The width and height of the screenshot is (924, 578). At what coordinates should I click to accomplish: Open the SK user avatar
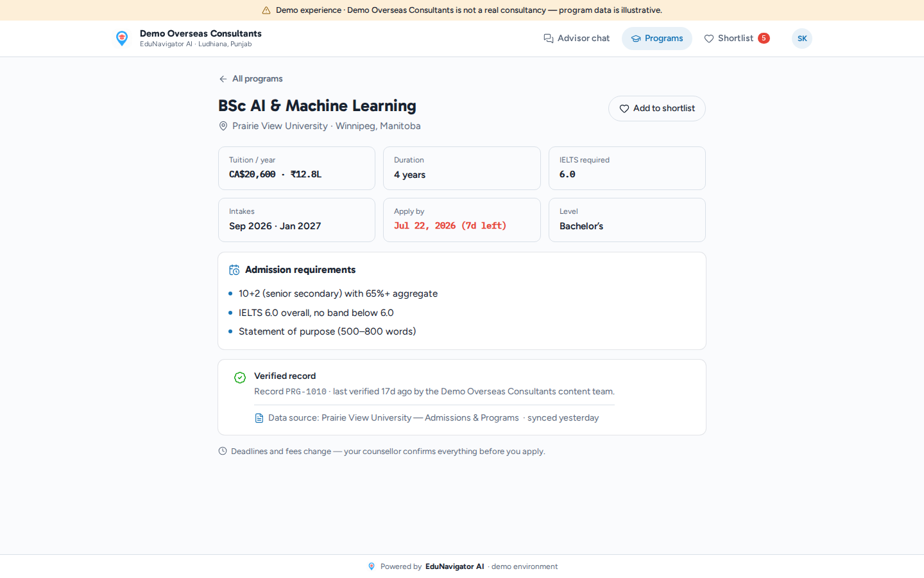[x=802, y=39]
